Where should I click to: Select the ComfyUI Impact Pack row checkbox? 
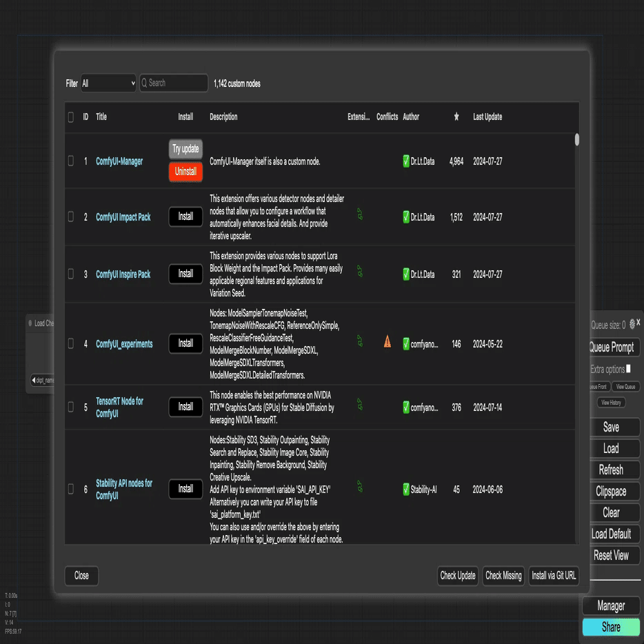coord(70,217)
